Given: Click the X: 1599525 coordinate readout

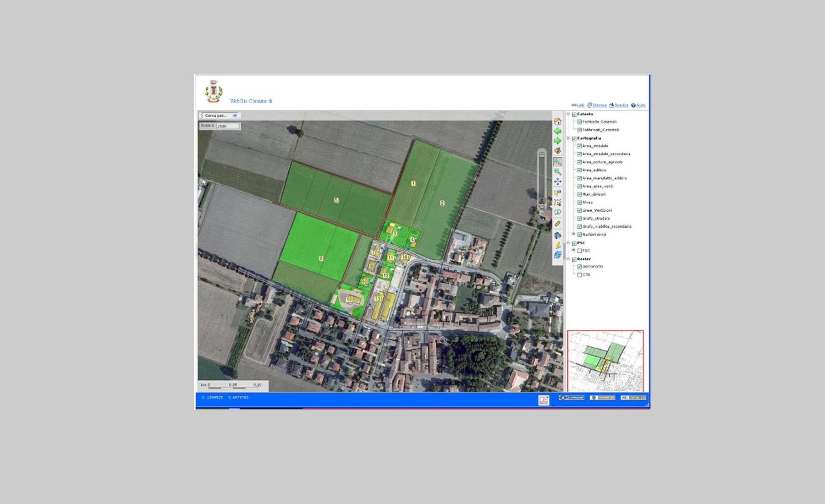Looking at the screenshot, I should 212,398.
